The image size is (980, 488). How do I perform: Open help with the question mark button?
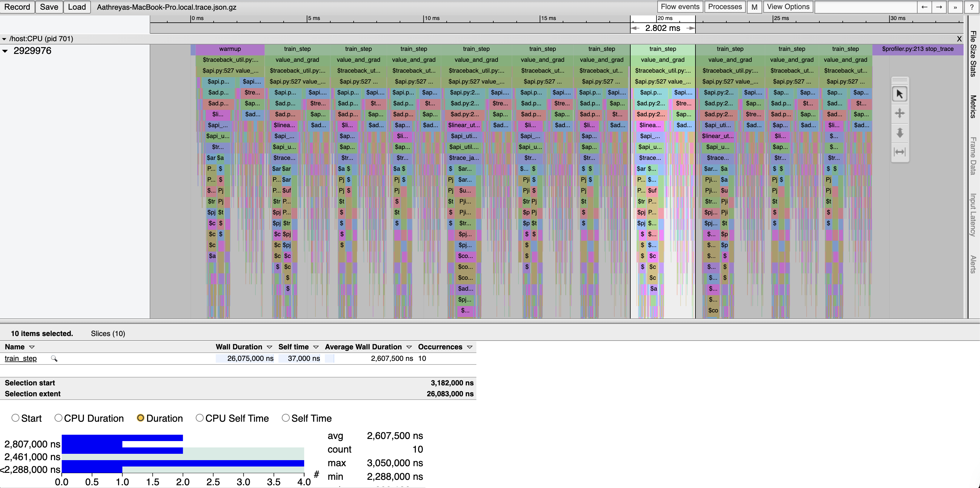[x=971, y=7]
